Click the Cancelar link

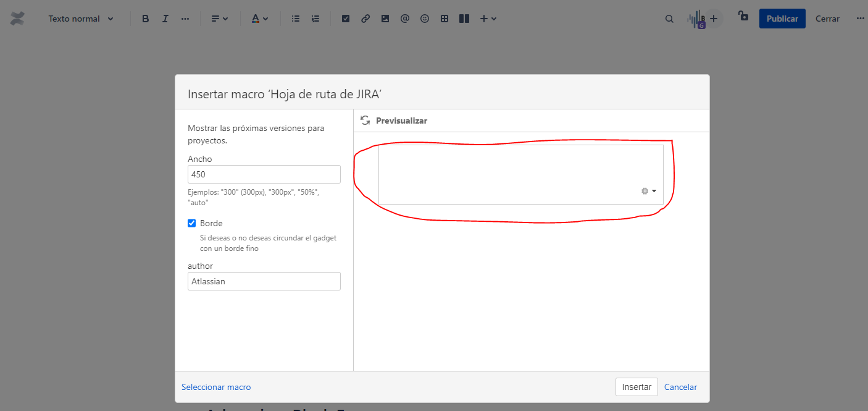click(x=680, y=387)
